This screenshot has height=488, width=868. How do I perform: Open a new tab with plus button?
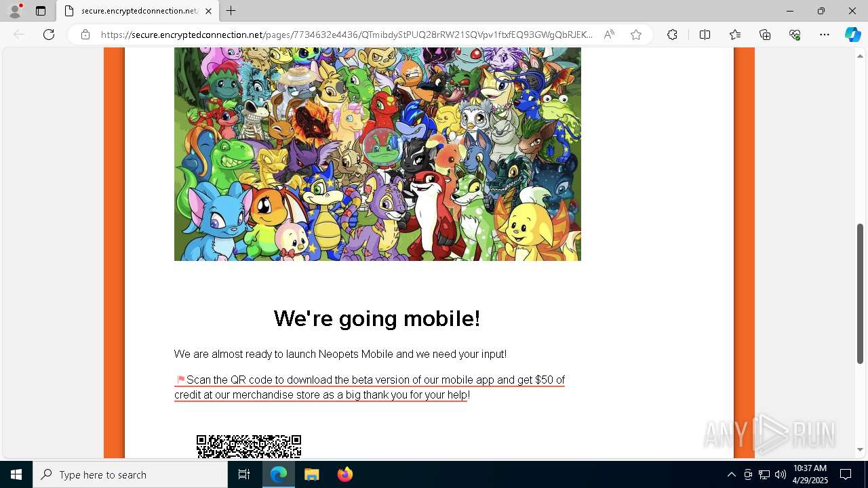coord(231,11)
